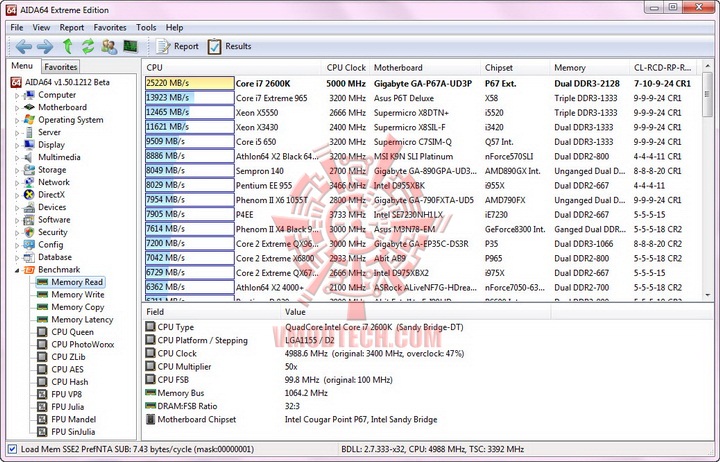Click the green monitor toolbar icon

(x=130, y=46)
